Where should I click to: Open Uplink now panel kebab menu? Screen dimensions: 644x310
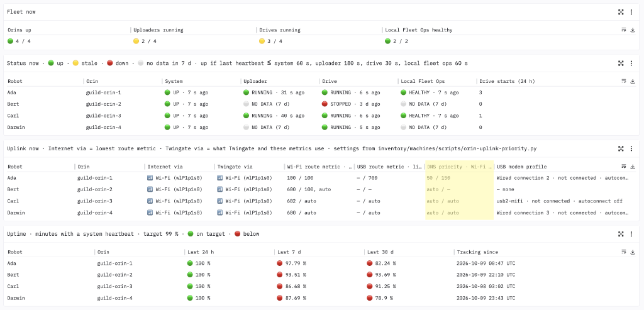tap(631, 148)
